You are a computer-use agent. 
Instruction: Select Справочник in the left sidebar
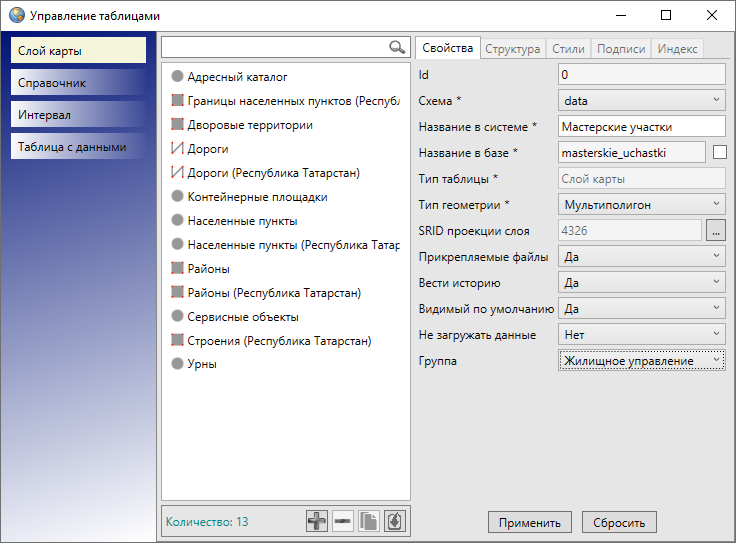79,83
